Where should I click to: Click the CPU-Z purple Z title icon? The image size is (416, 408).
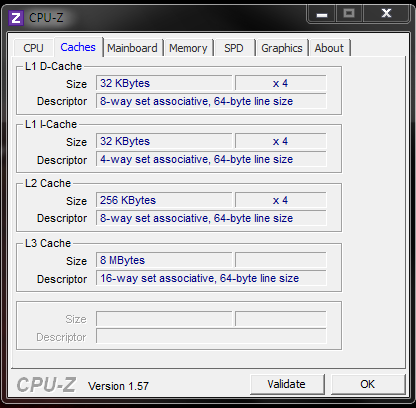(16, 17)
